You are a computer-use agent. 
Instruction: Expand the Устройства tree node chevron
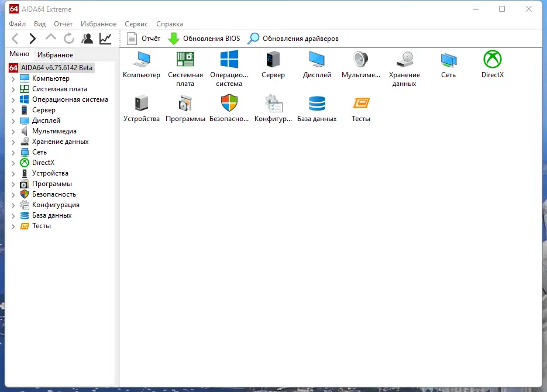13,174
